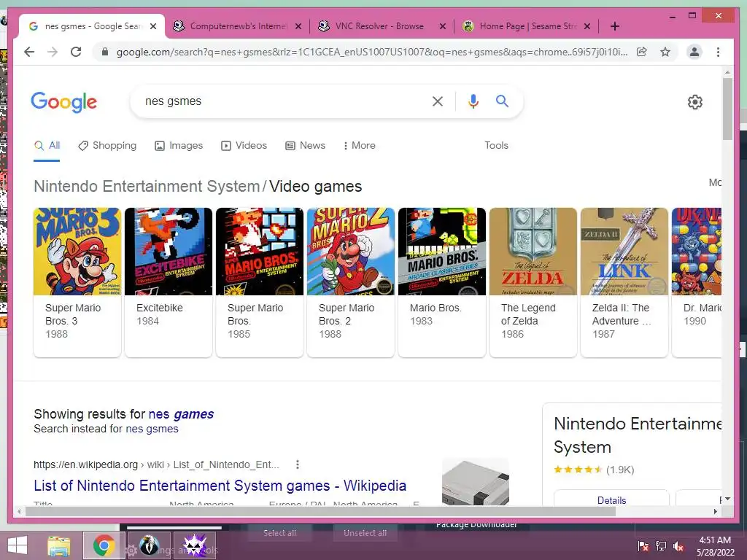747x560 pixels.
Task: Select the Shopping search filter
Action: pyautogui.click(x=108, y=146)
